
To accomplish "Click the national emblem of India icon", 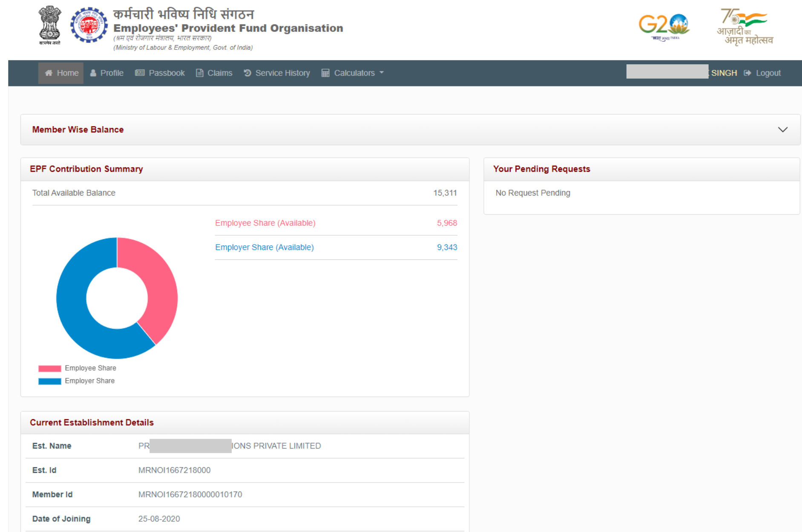I will [x=50, y=25].
